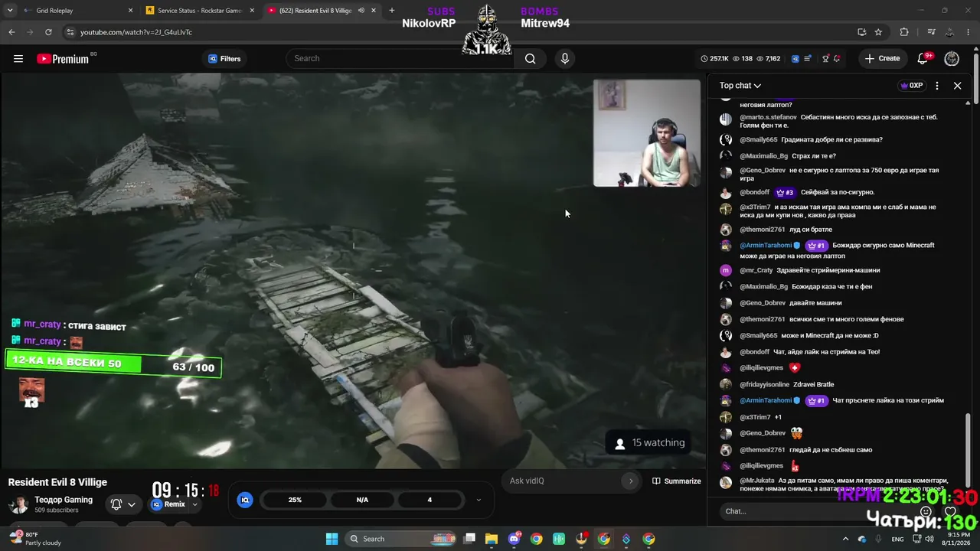Open the emoji picker in chat

click(926, 511)
